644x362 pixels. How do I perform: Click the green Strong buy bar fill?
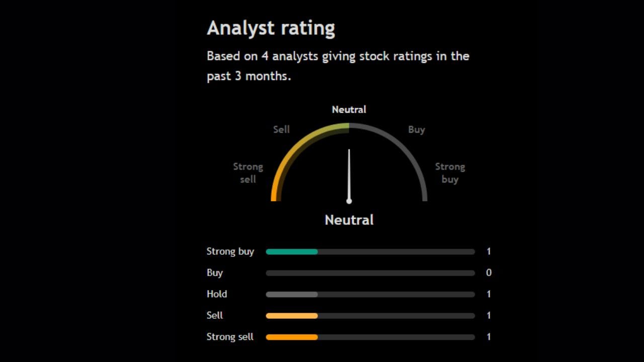pyautogui.click(x=292, y=251)
